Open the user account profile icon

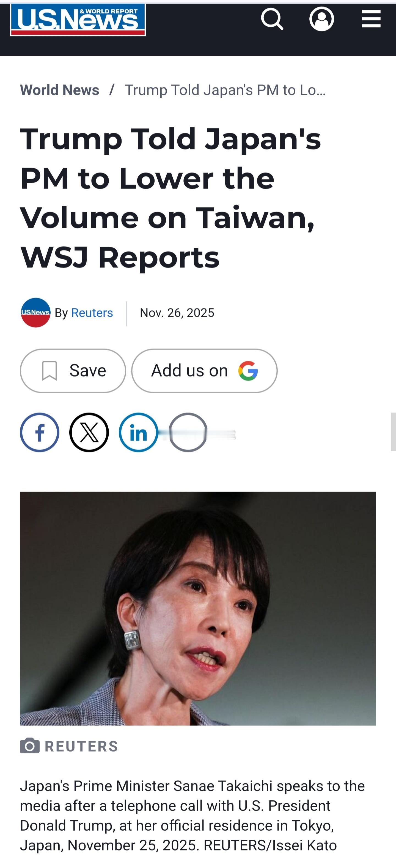coord(321,19)
